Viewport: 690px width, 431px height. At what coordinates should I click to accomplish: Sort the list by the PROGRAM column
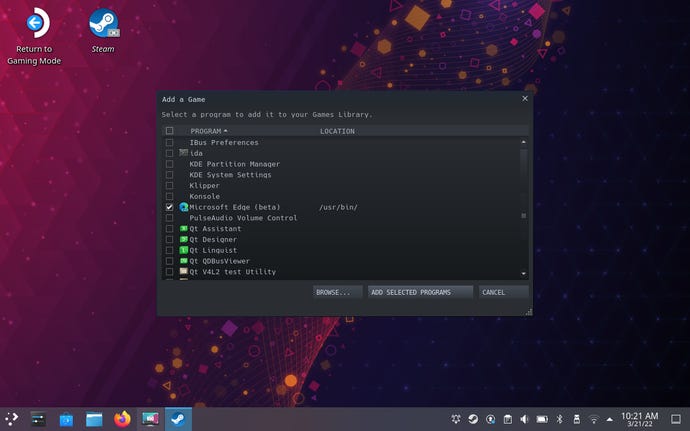coord(208,131)
